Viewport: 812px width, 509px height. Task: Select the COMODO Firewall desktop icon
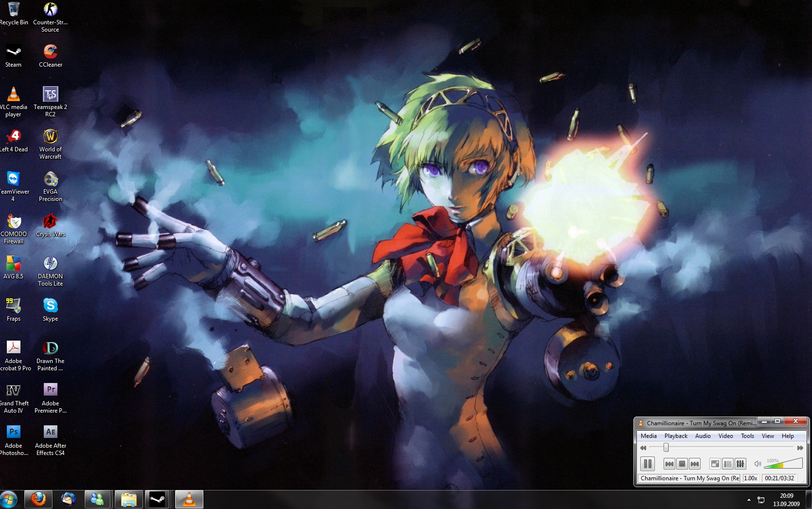coord(14,229)
